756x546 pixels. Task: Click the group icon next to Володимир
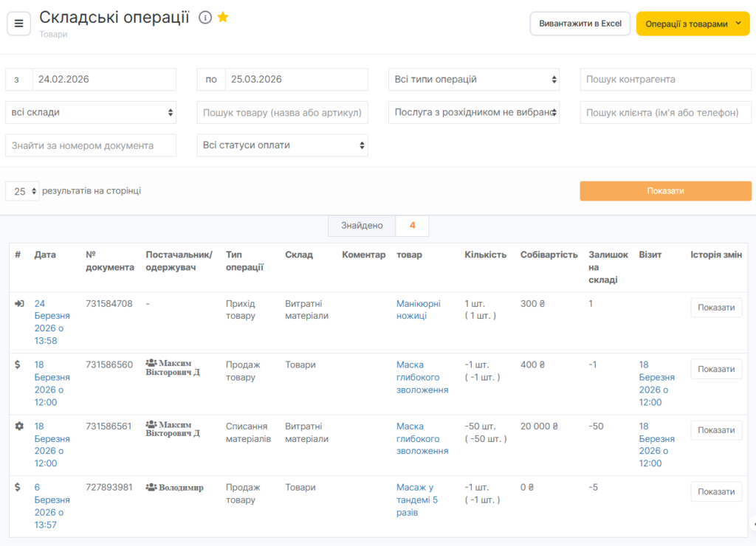[151, 487]
